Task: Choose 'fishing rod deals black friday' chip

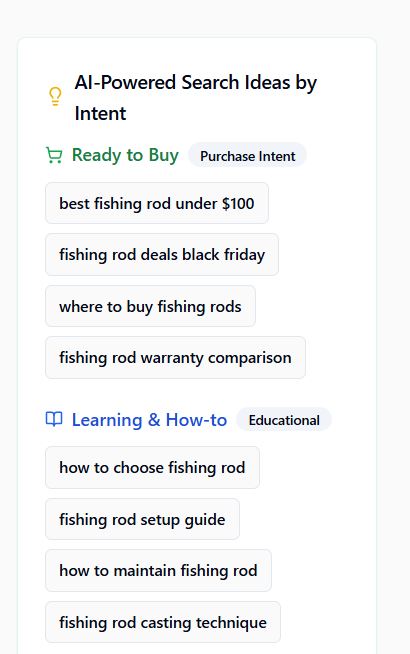Action: 162,254
